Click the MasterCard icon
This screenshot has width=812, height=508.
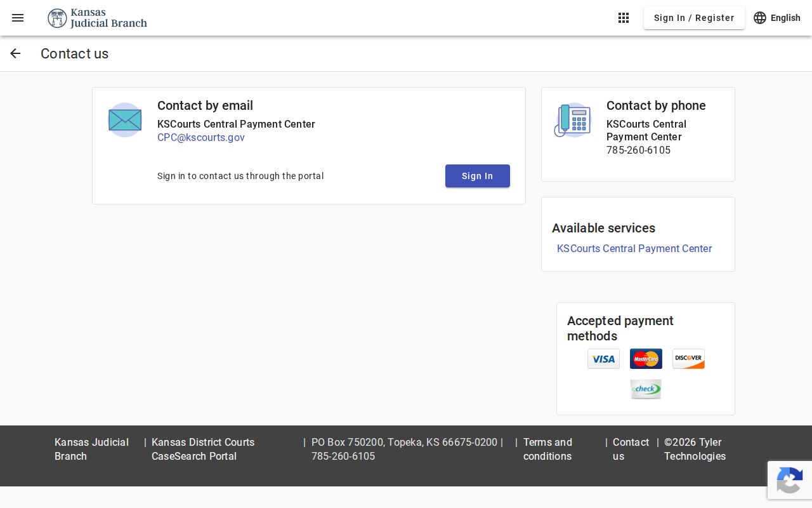click(x=646, y=359)
